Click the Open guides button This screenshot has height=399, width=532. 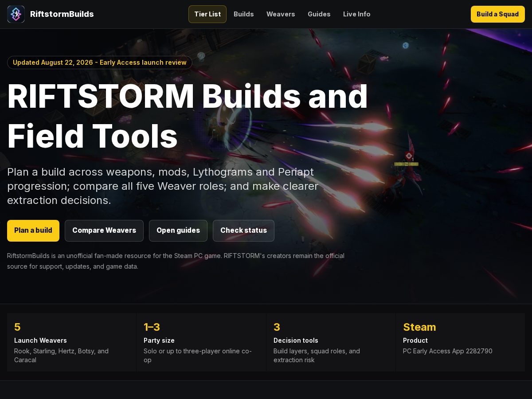pos(178,231)
